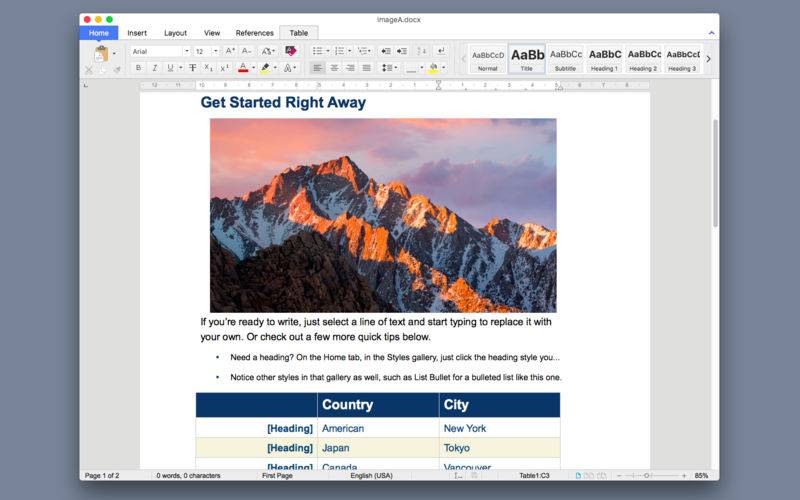Click the yellow text highlight icon
Viewport: 800px width, 500px height.
tap(265, 68)
